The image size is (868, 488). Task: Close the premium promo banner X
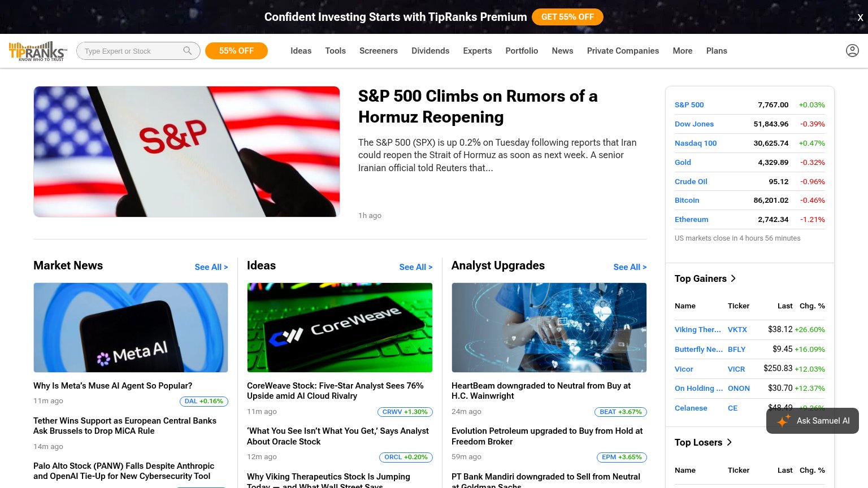[x=860, y=18]
